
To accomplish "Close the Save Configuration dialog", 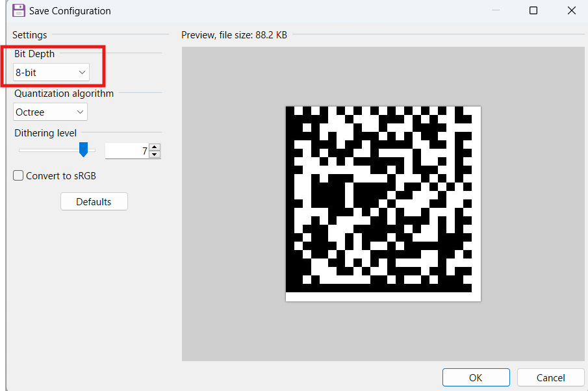I will point(571,10).
